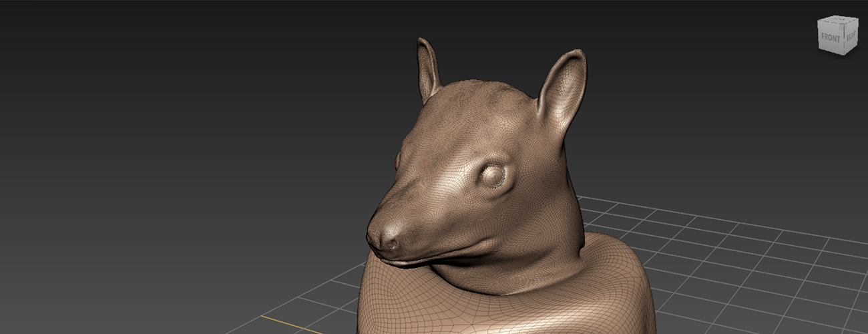Click the FRONT face of the ViewCube

(x=831, y=39)
